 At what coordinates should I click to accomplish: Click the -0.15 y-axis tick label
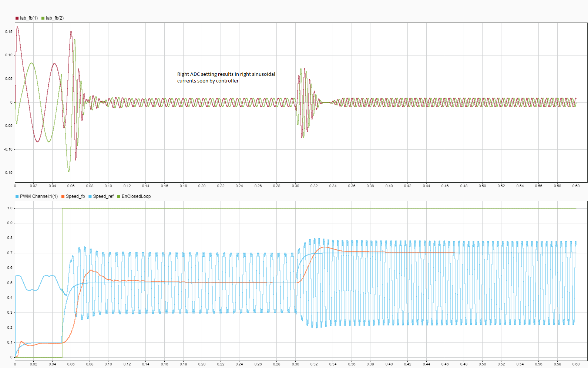click(x=8, y=173)
